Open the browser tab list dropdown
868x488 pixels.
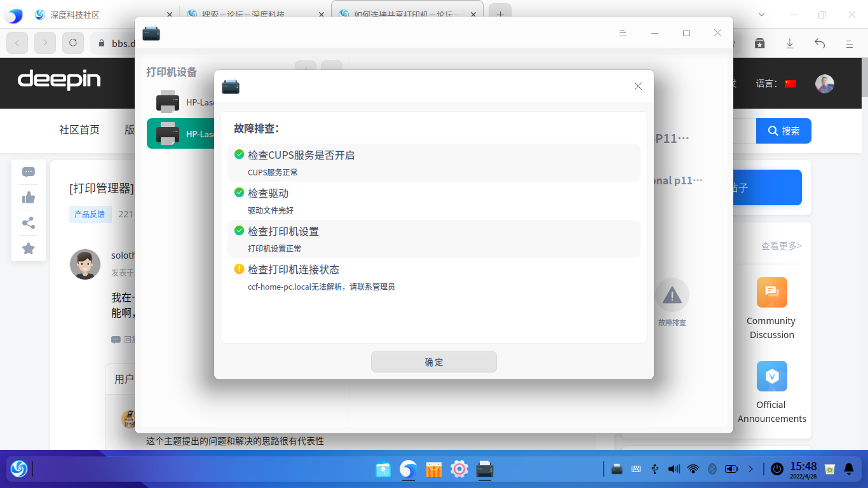[760, 13]
